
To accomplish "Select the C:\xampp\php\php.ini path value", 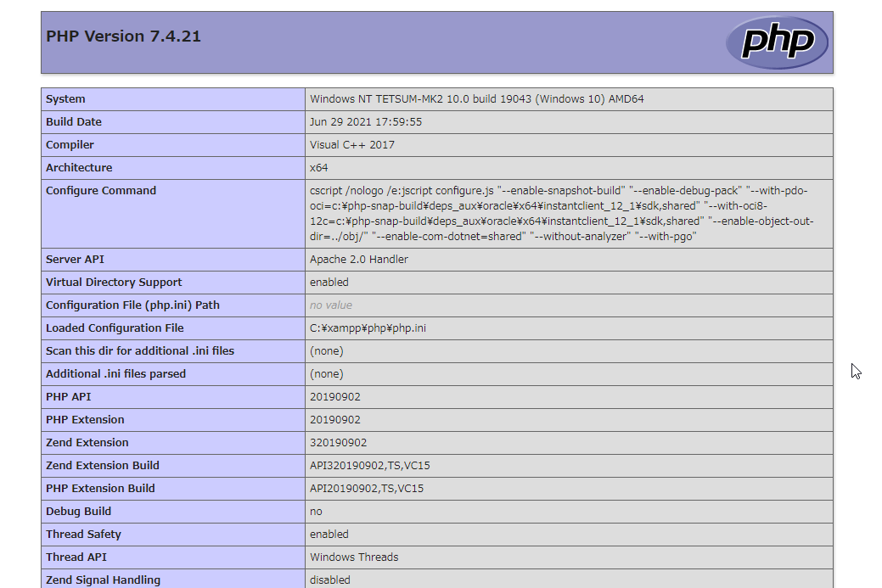I will 368,328.
